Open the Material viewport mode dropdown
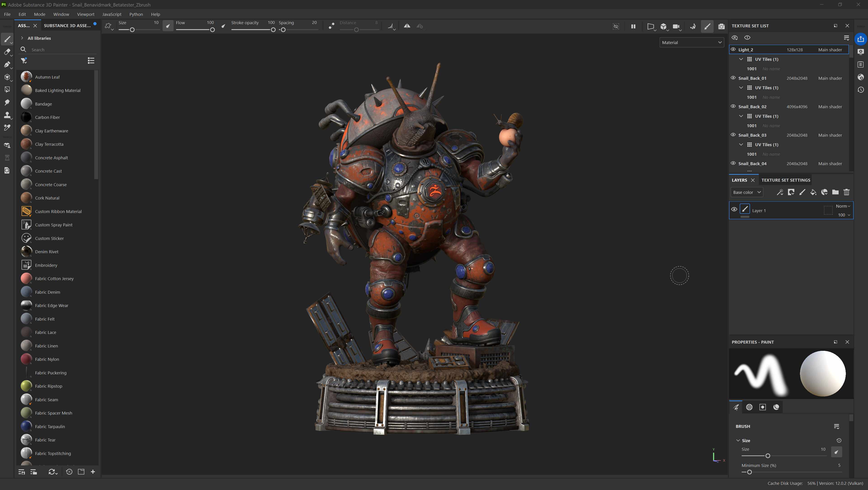Image resolution: width=868 pixels, height=490 pixels. coord(691,42)
